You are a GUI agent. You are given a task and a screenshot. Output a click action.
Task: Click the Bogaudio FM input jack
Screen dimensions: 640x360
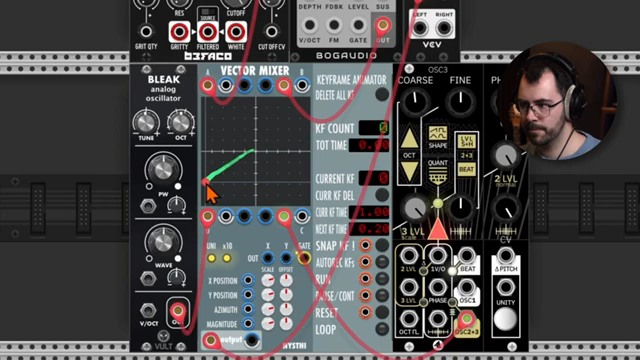pyautogui.click(x=334, y=25)
